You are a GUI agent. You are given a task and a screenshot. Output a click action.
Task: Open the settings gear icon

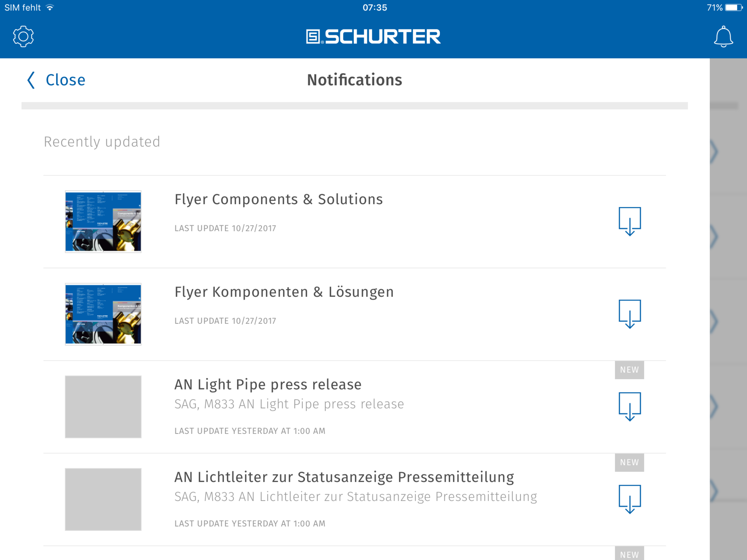pos(23,36)
